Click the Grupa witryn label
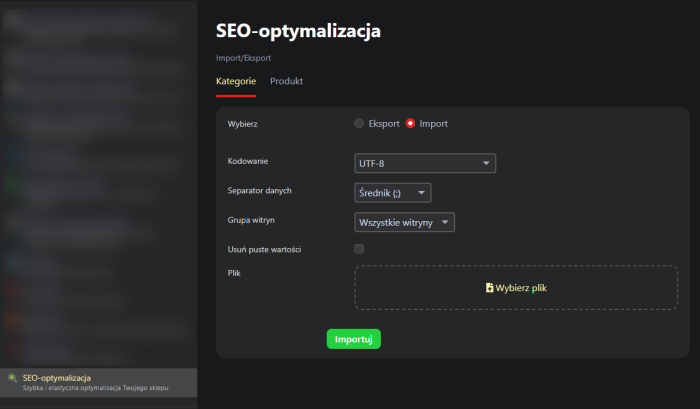The width and height of the screenshot is (700, 409). coord(251,220)
